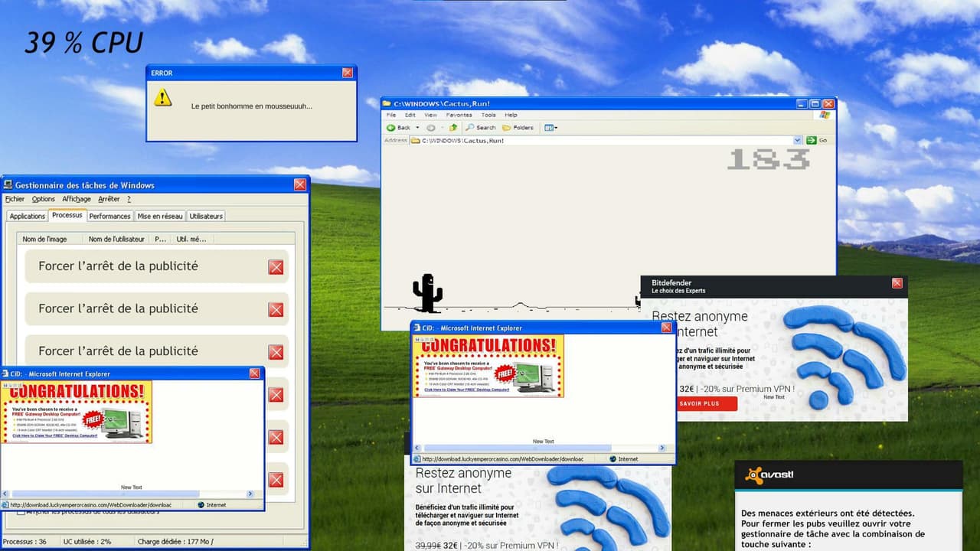Image resolution: width=980 pixels, height=551 pixels.
Task: Close the Bitdefender advertisement
Action: [x=897, y=283]
